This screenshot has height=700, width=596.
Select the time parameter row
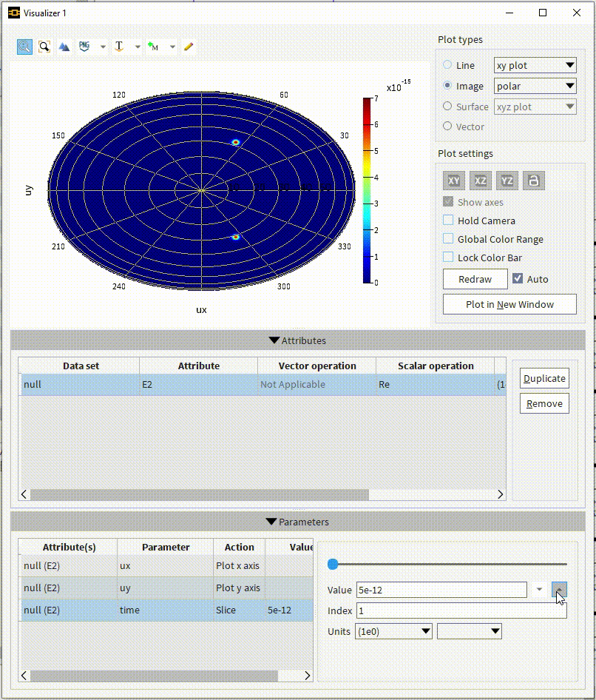point(167,610)
